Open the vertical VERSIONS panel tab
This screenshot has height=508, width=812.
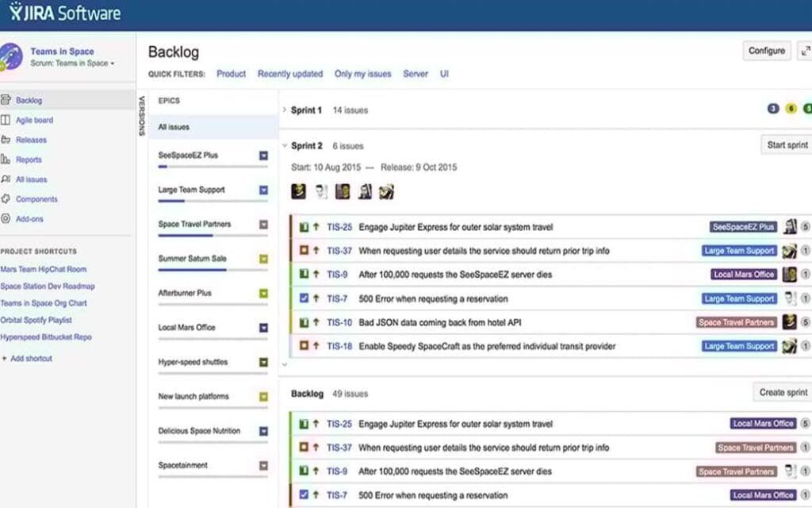(142, 116)
